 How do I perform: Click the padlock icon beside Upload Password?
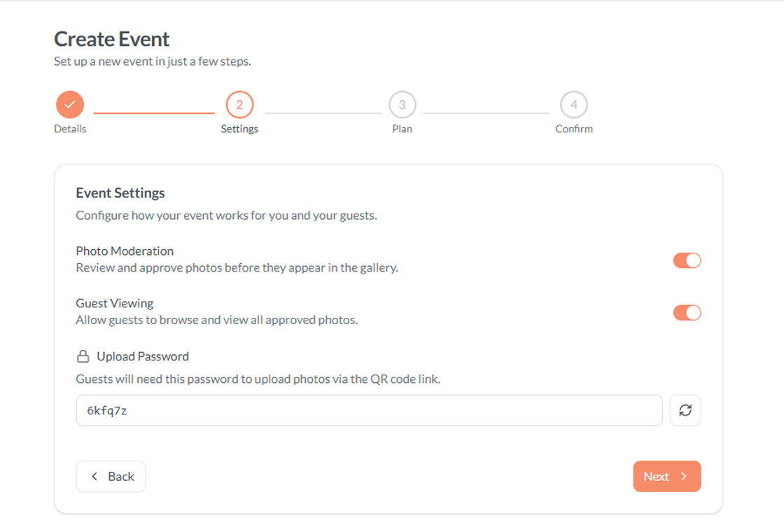[x=82, y=356]
